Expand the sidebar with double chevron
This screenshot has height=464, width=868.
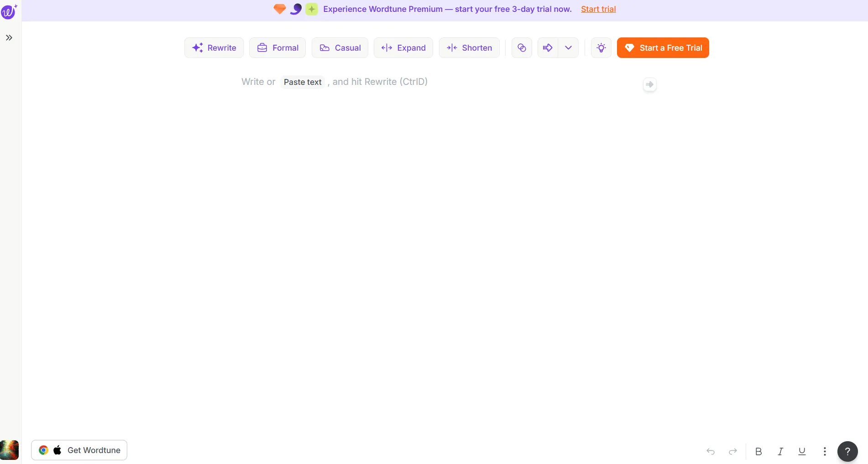point(9,38)
